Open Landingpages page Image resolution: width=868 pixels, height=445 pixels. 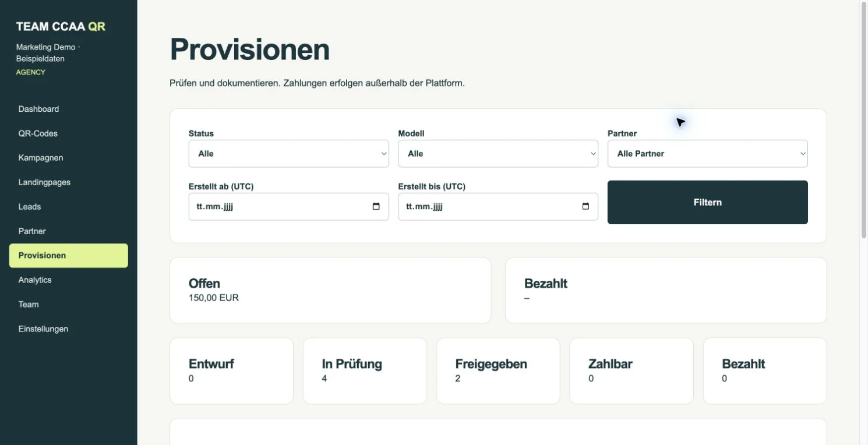click(x=69, y=182)
